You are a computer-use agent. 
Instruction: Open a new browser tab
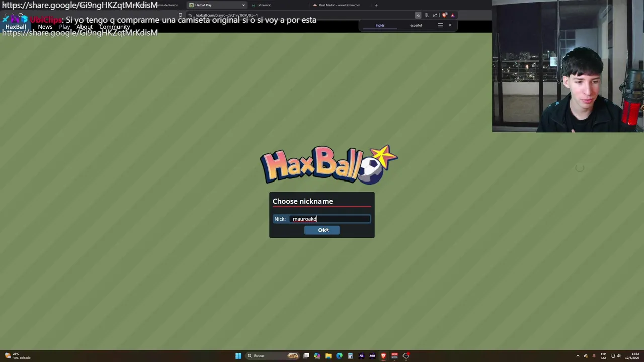click(376, 5)
